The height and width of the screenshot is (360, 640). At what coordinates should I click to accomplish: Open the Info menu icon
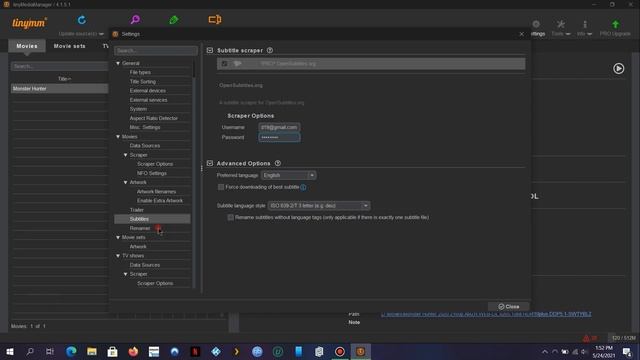click(x=585, y=24)
